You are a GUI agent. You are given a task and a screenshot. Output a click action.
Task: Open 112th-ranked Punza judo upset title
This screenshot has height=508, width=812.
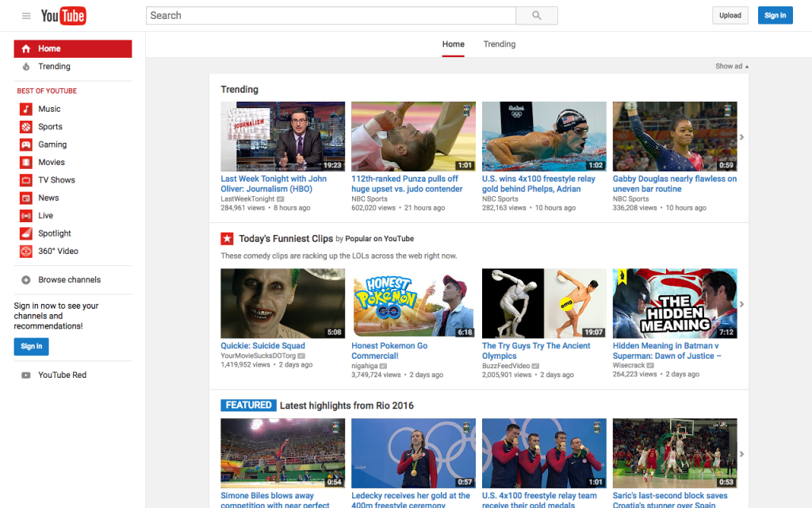pyautogui.click(x=407, y=184)
